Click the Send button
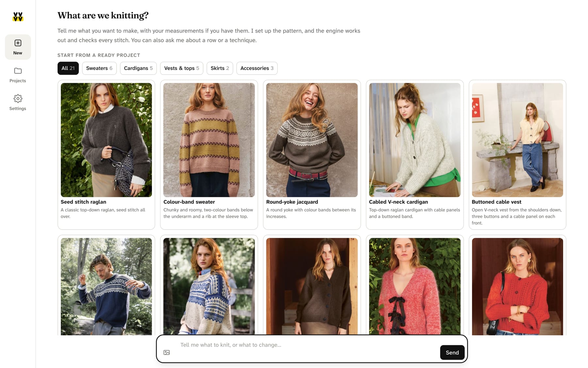This screenshot has height=368, width=588. pos(452,352)
